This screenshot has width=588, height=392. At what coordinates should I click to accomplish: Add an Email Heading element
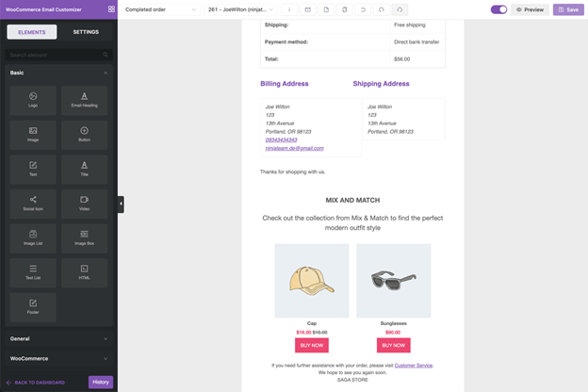tap(85, 100)
